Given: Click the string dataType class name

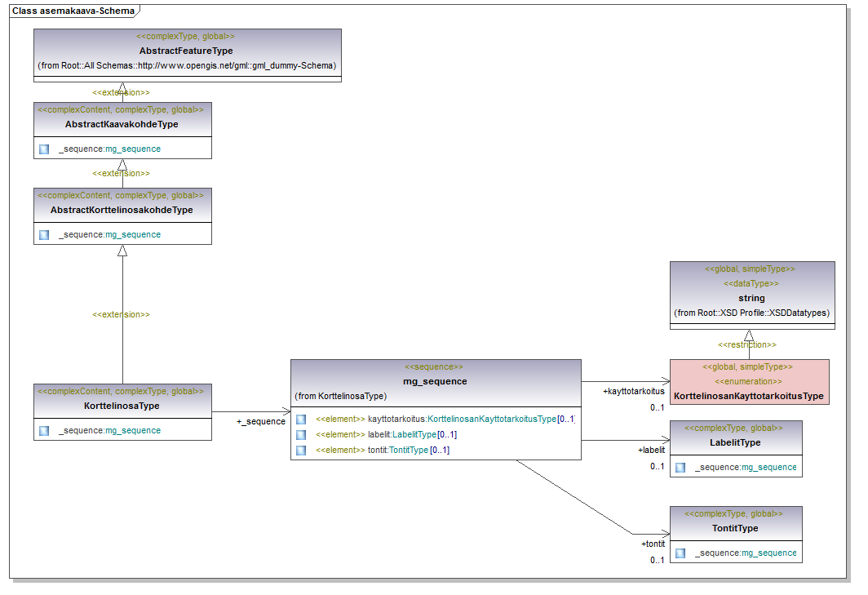Looking at the screenshot, I should (x=751, y=299).
